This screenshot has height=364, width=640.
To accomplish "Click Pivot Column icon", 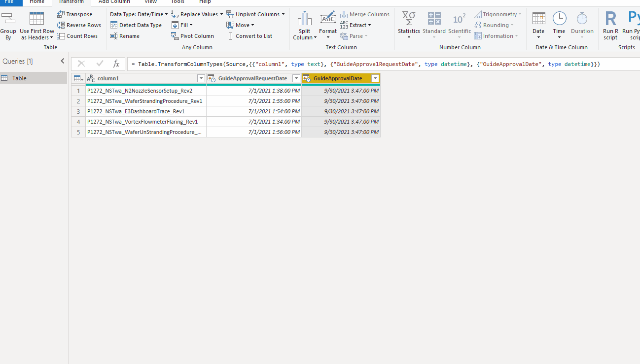I will tap(175, 36).
